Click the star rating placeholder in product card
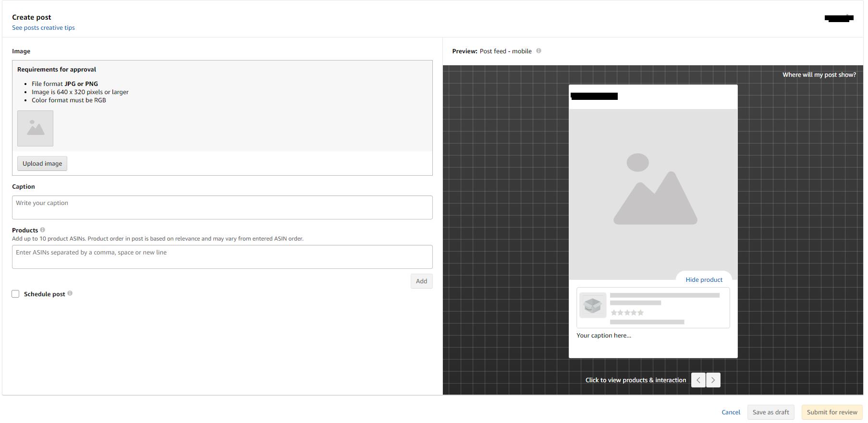868x423 pixels. 627,313
